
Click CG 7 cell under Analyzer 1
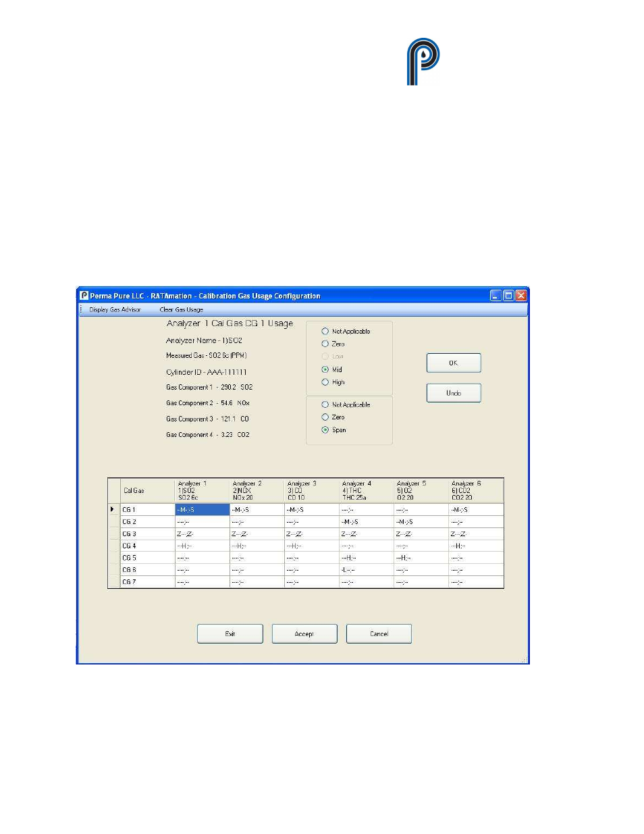click(203, 581)
